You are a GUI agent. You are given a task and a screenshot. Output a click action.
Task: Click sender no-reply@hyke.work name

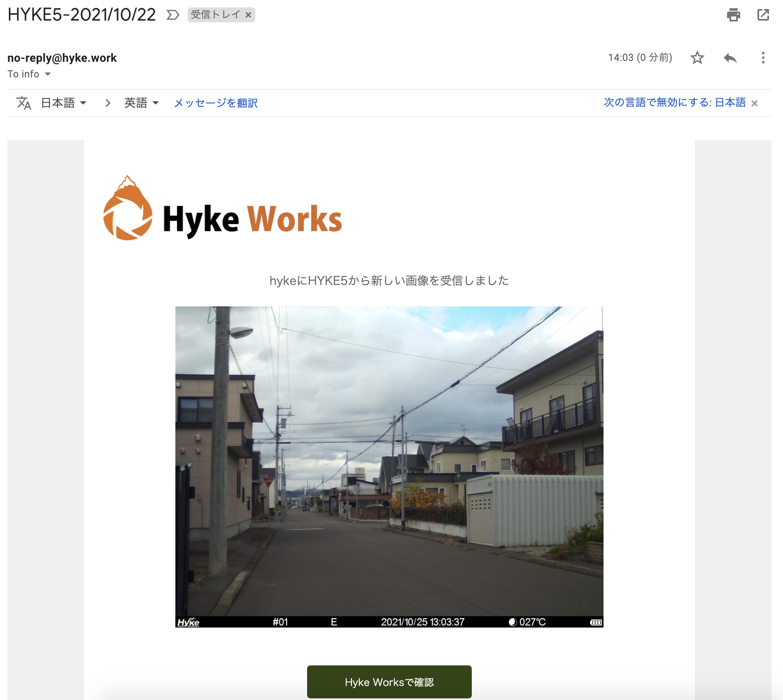click(62, 58)
